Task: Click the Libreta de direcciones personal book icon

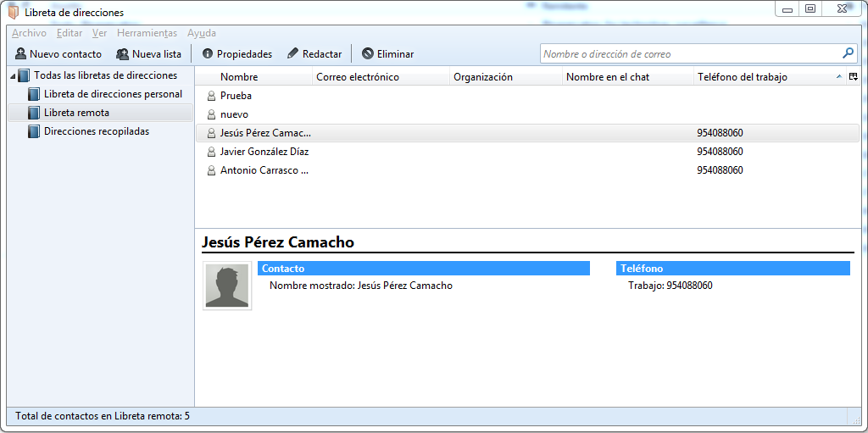Action: pyautogui.click(x=34, y=94)
